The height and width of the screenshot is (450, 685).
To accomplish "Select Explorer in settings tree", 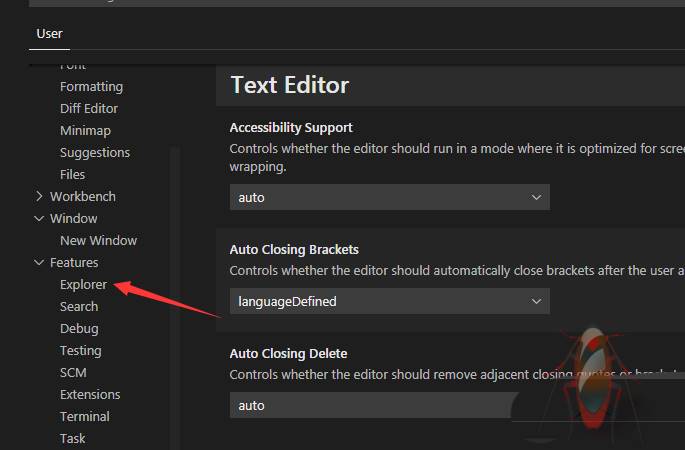I will (83, 285).
